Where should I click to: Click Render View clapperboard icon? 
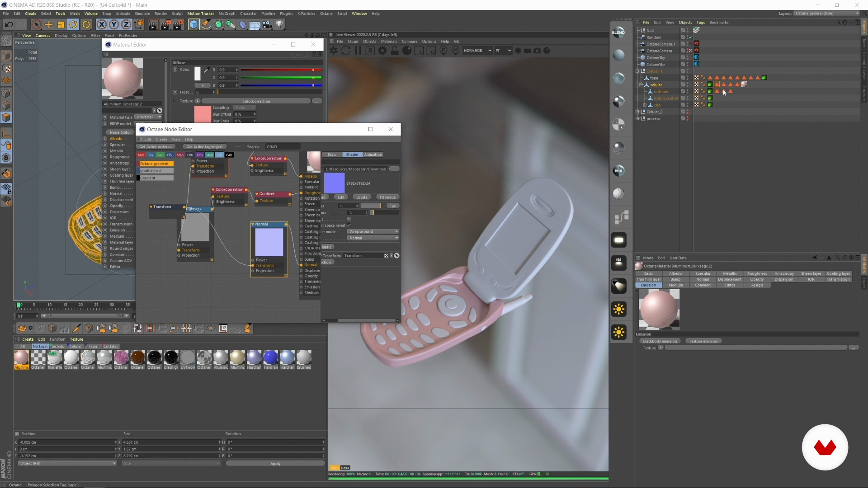[153, 24]
